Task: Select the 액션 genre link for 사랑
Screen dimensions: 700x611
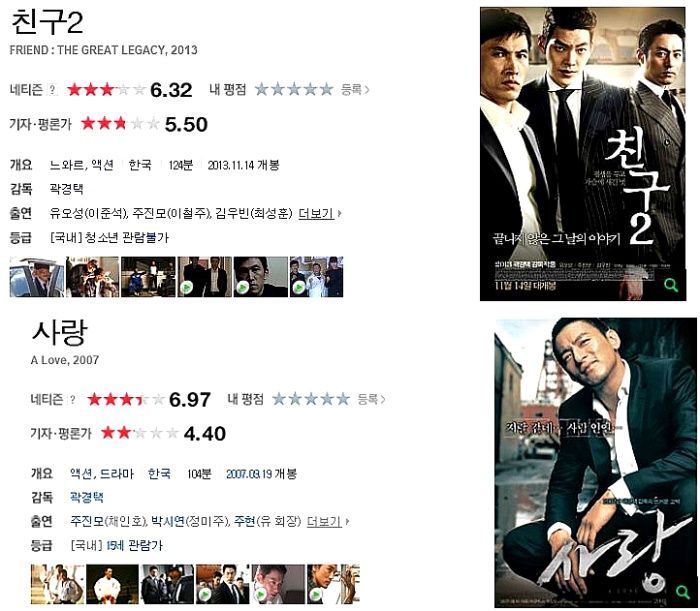Action: pyautogui.click(x=81, y=474)
